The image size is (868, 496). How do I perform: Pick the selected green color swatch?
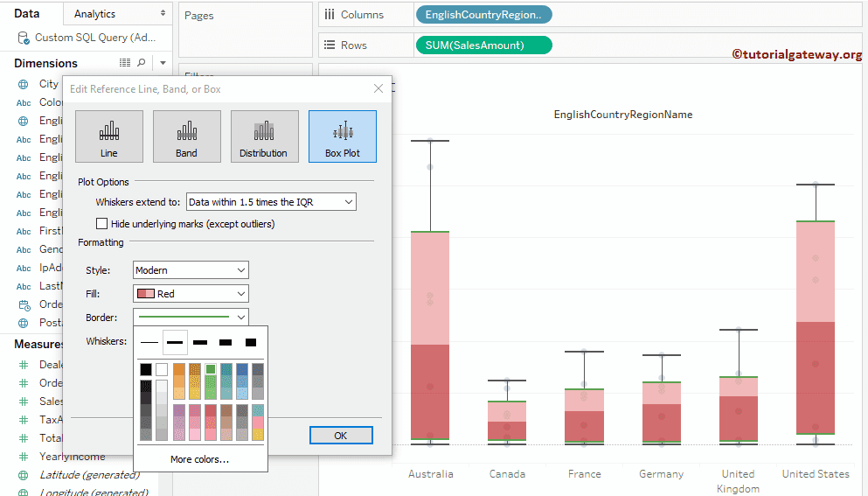[211, 369]
